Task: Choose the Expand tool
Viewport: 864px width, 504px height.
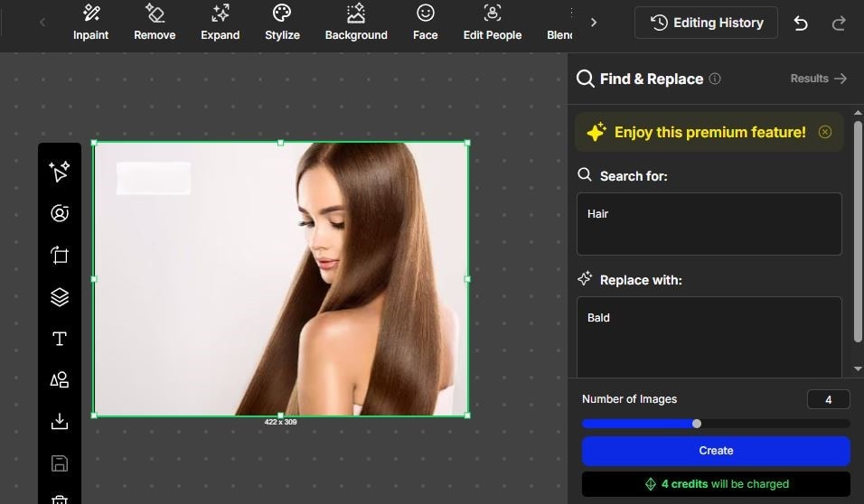Action: 220,23
